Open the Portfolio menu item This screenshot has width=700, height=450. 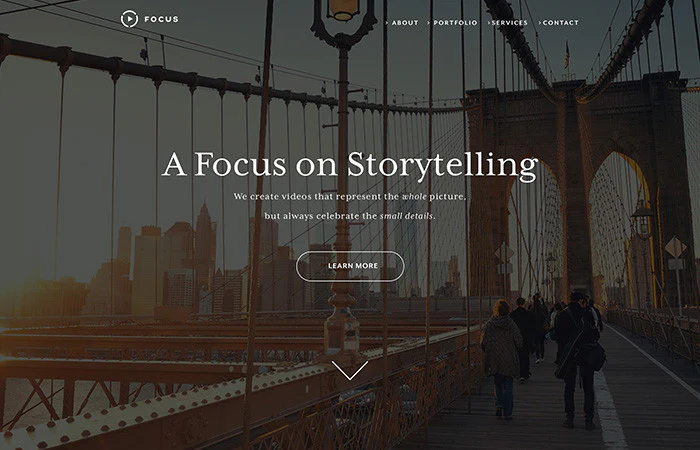(x=455, y=23)
